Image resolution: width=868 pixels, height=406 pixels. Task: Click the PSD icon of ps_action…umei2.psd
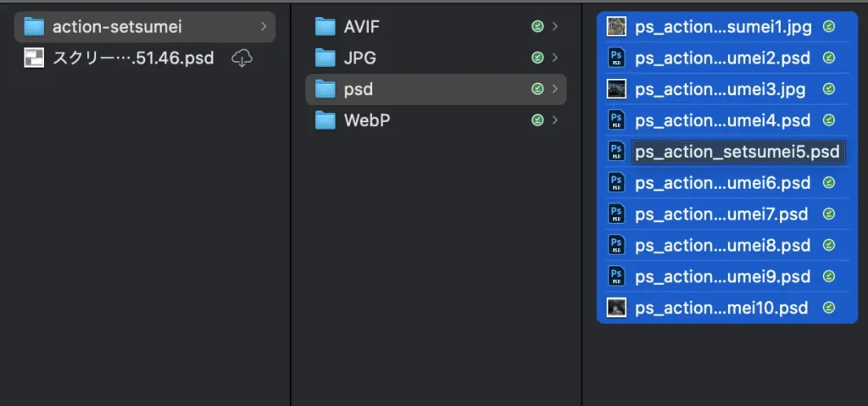(x=616, y=58)
